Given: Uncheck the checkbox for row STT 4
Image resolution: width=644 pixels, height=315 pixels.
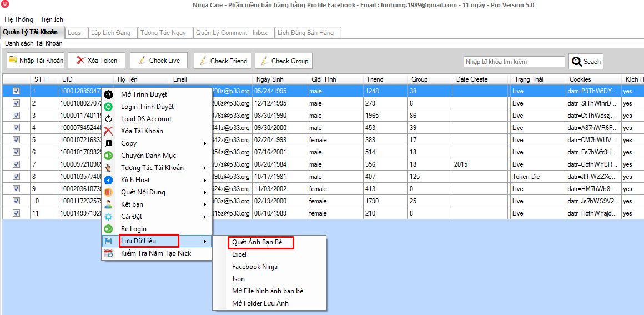Looking at the screenshot, I should [16, 128].
